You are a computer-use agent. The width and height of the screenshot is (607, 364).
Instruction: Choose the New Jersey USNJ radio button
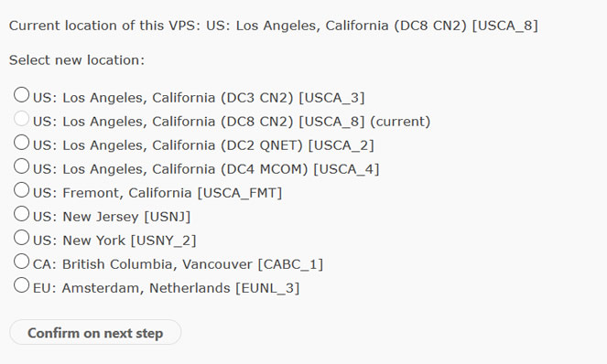click(x=21, y=214)
